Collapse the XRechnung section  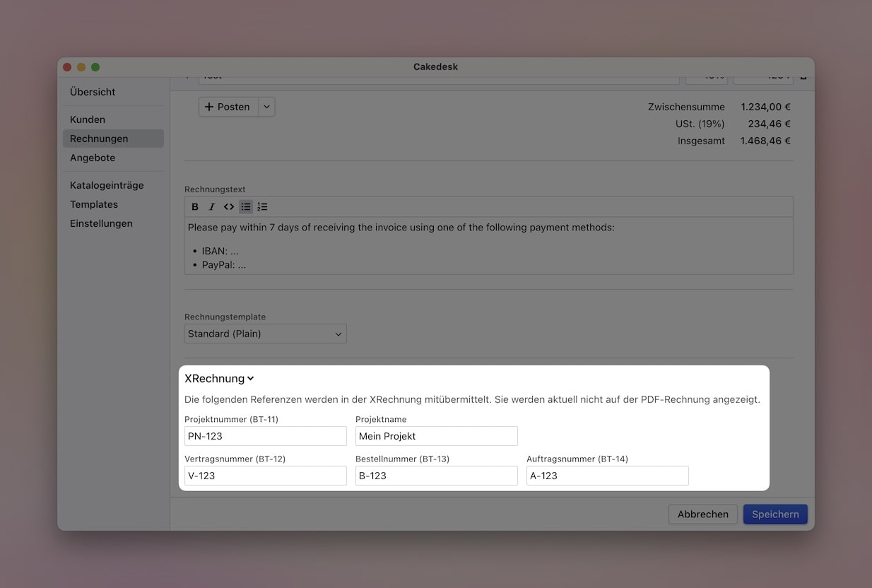(x=219, y=379)
